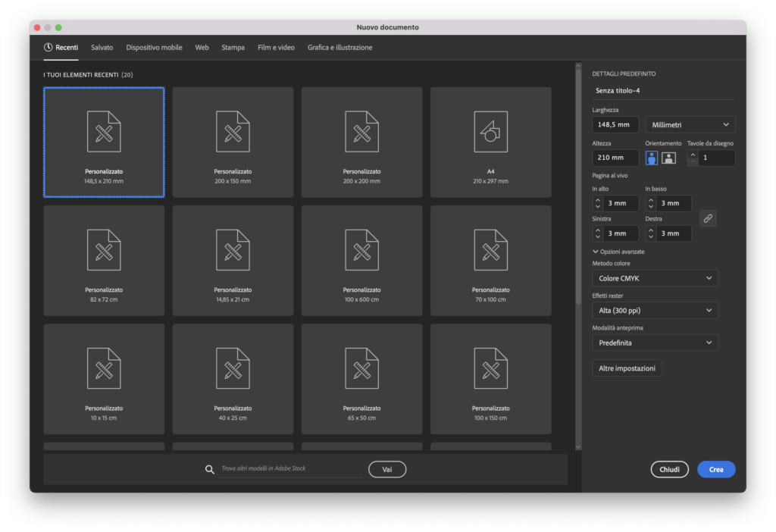Click the Altezza height field

615,158
